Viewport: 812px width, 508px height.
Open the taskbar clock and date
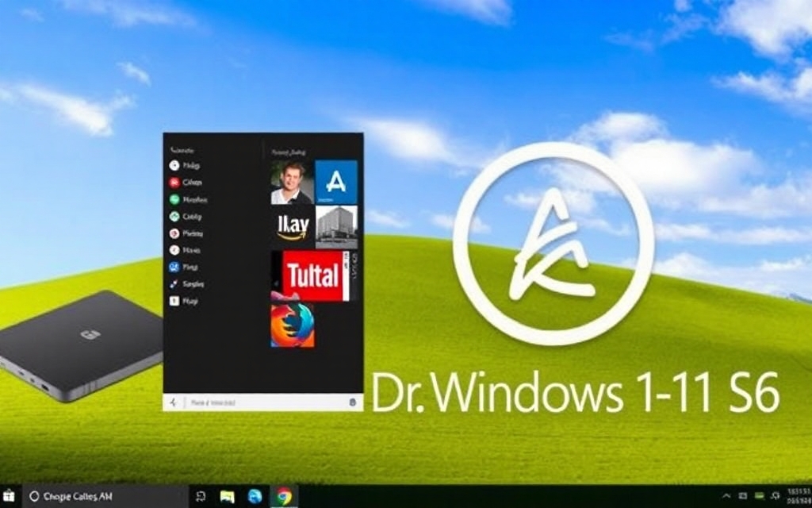pos(799,496)
